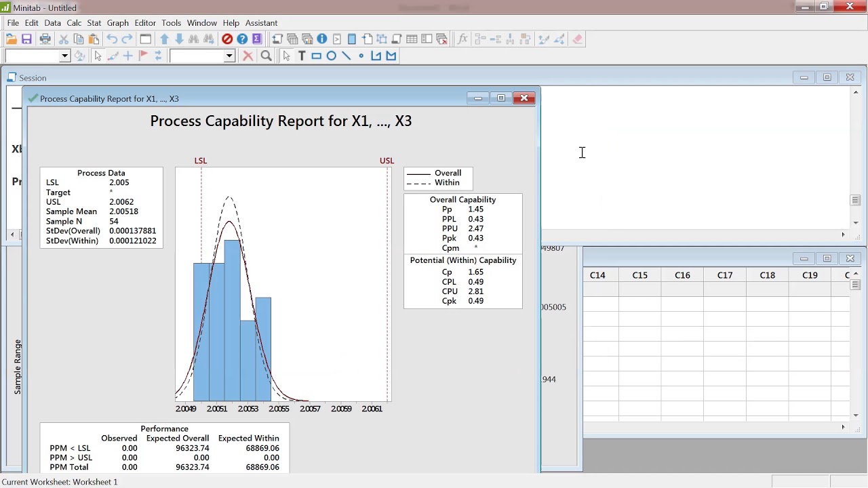
Task: Click worksheet vertical scrollbar down arrow
Action: pyautogui.click(x=856, y=415)
